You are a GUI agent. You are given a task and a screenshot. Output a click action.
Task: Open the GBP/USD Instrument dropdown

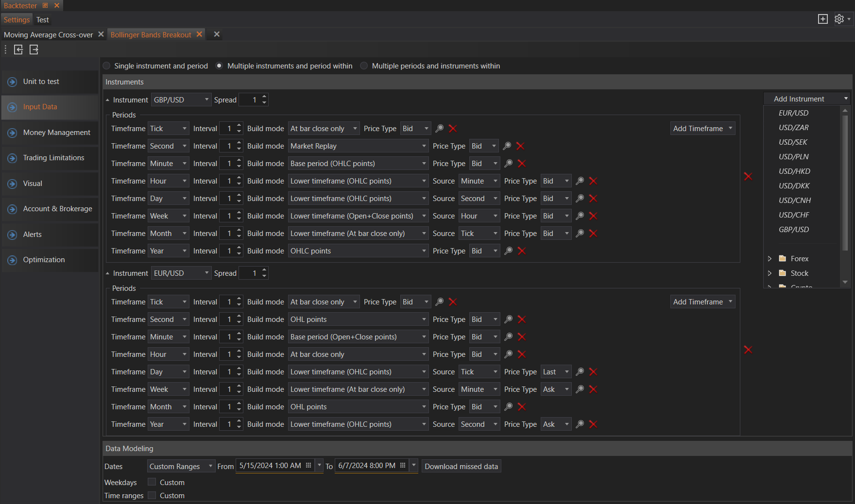click(181, 100)
